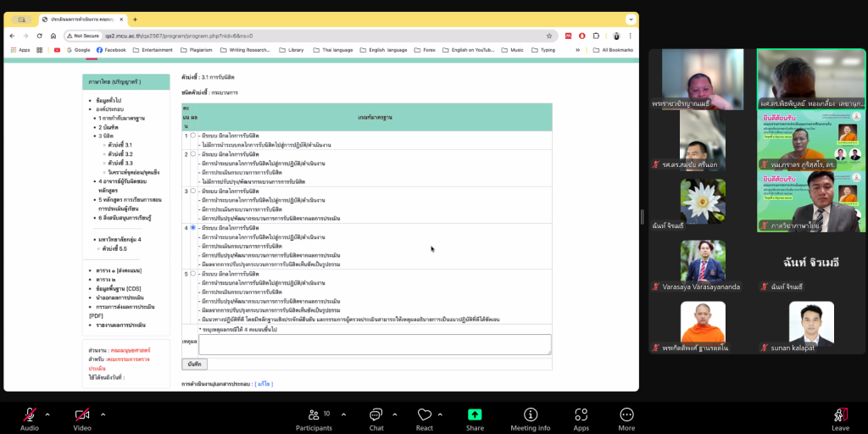Open sidebar link ตัวบ่งชี้ 3.2
This screenshot has height=434, width=868.
(x=120, y=154)
